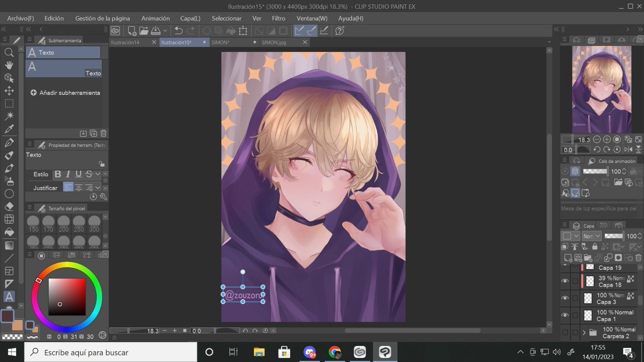Expand the Justificar options dropdown
Image resolution: width=644 pixels, height=362 pixels.
pyautogui.click(x=98, y=188)
